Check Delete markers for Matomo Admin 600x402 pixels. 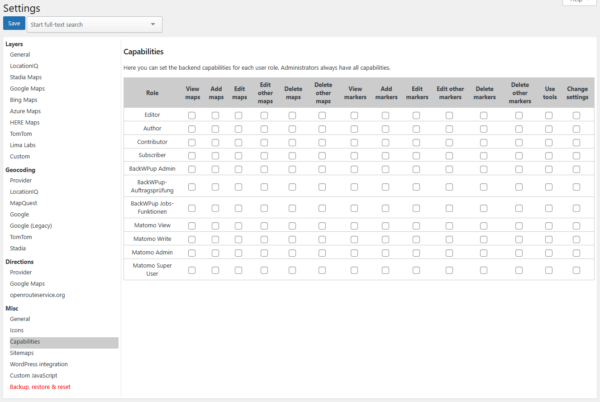pyautogui.click(x=483, y=253)
